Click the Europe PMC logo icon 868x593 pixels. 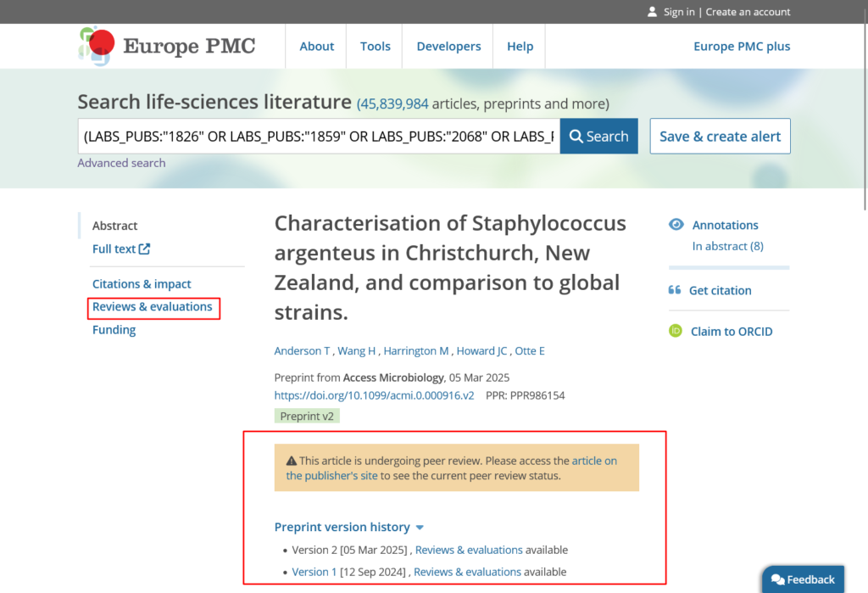tap(96, 46)
